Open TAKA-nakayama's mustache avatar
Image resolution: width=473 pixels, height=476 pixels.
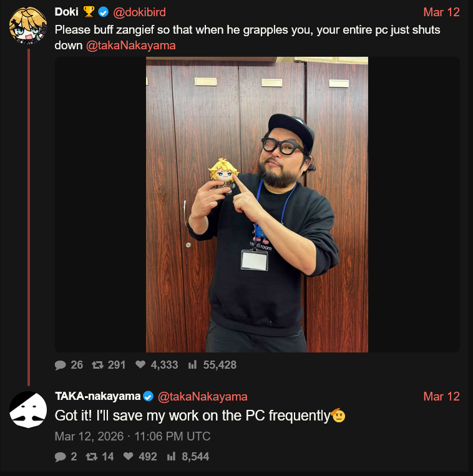(x=28, y=410)
